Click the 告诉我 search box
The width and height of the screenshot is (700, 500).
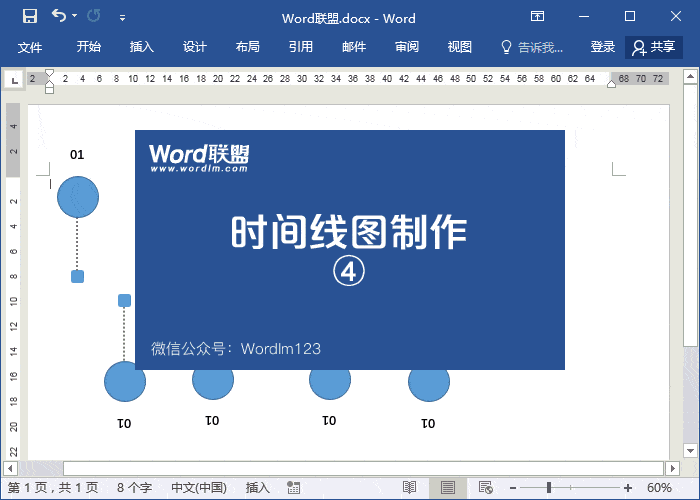[540, 47]
